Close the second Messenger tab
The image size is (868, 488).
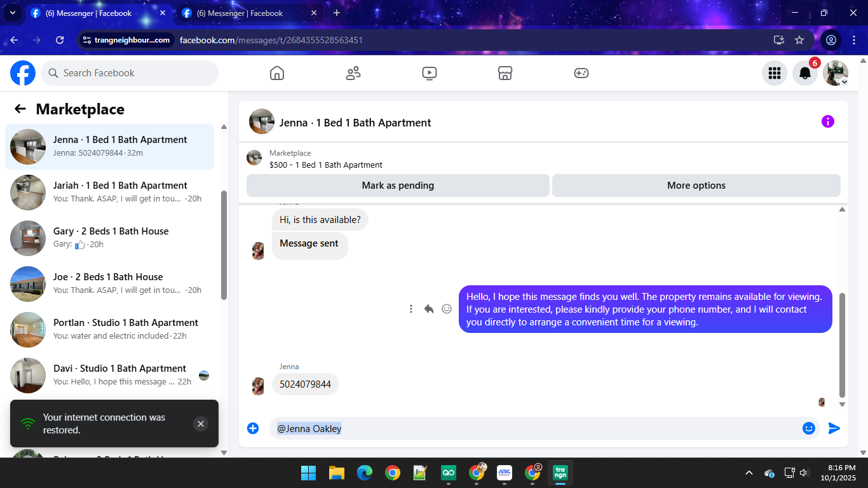pyautogui.click(x=314, y=13)
